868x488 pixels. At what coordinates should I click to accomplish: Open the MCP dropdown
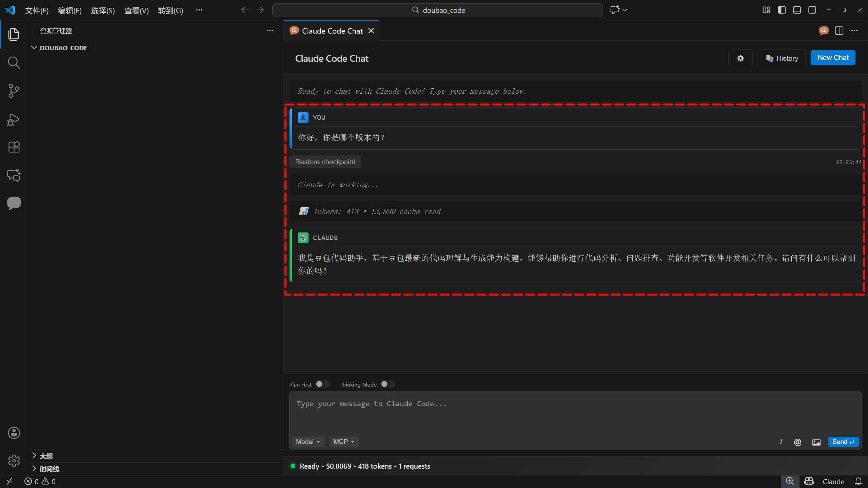click(344, 442)
